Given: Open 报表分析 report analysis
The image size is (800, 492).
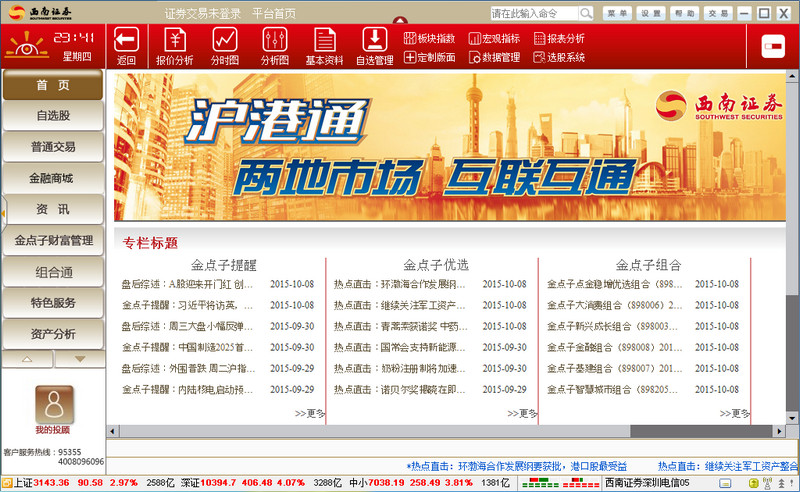Looking at the screenshot, I should tap(559, 38).
